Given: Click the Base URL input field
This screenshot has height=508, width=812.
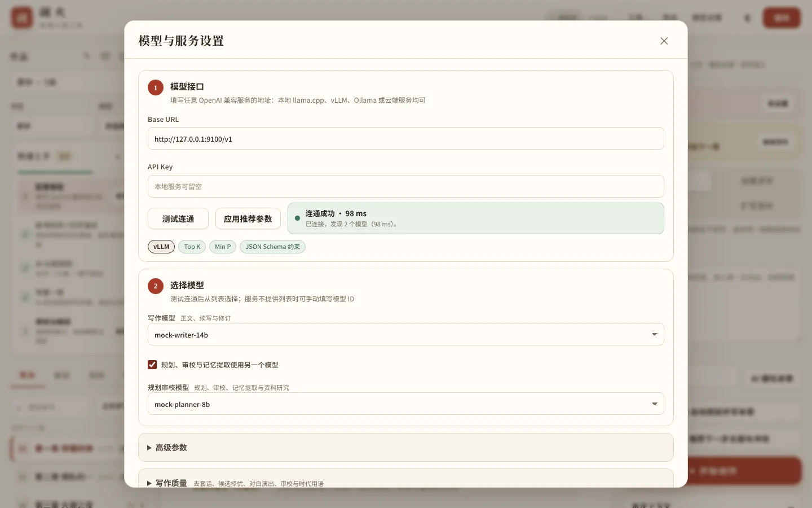Looking at the screenshot, I should 405,138.
